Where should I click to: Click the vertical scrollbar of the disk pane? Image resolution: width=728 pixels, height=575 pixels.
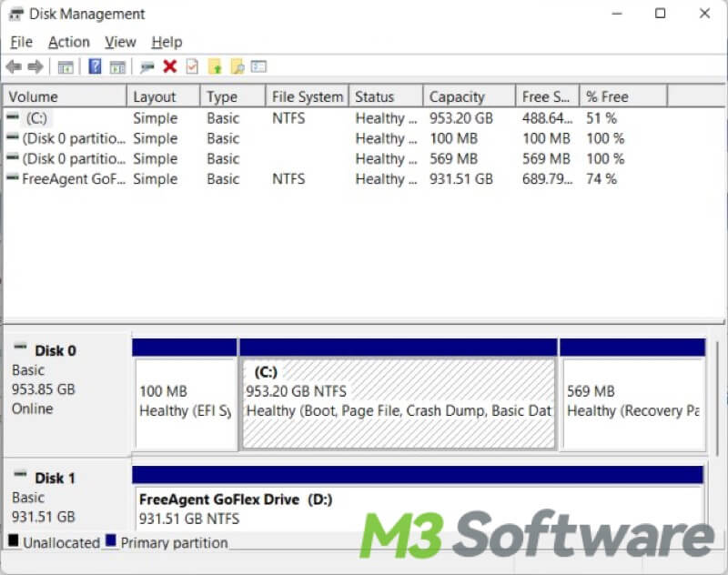718,399
